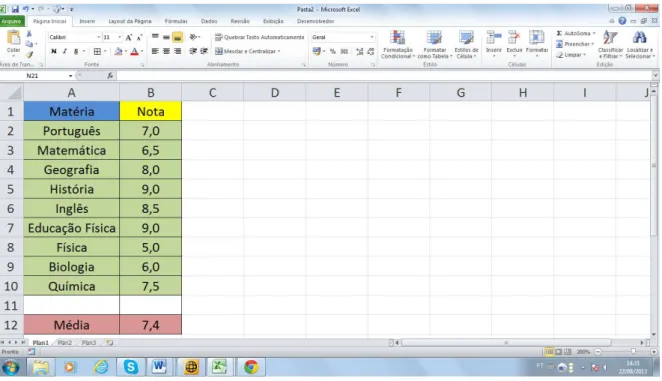Image resolution: width=662 pixels, height=381 pixels.
Task: Apply font color red A icon
Action: (134, 51)
